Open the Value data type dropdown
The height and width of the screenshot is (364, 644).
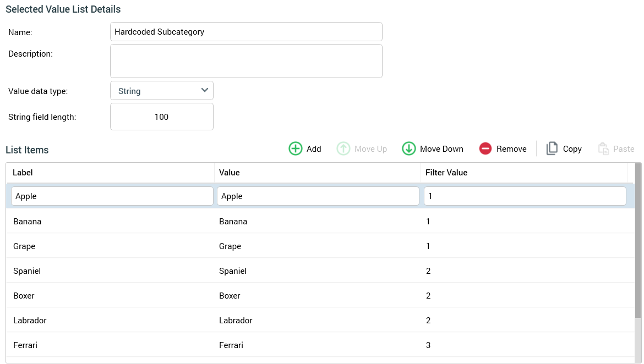[x=162, y=91]
